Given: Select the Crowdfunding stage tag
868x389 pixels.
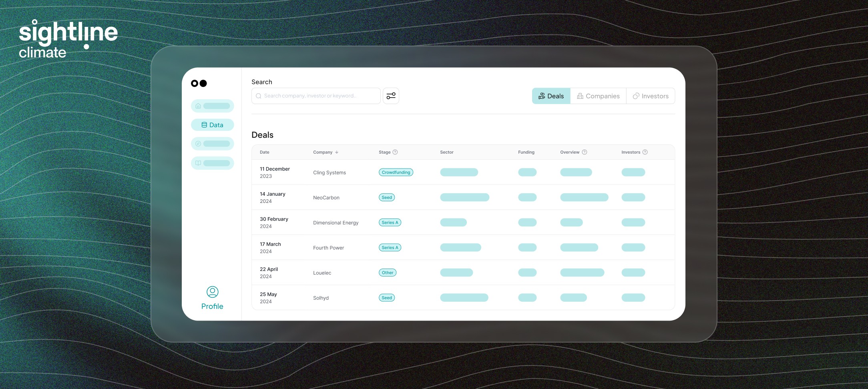Looking at the screenshot, I should 396,172.
